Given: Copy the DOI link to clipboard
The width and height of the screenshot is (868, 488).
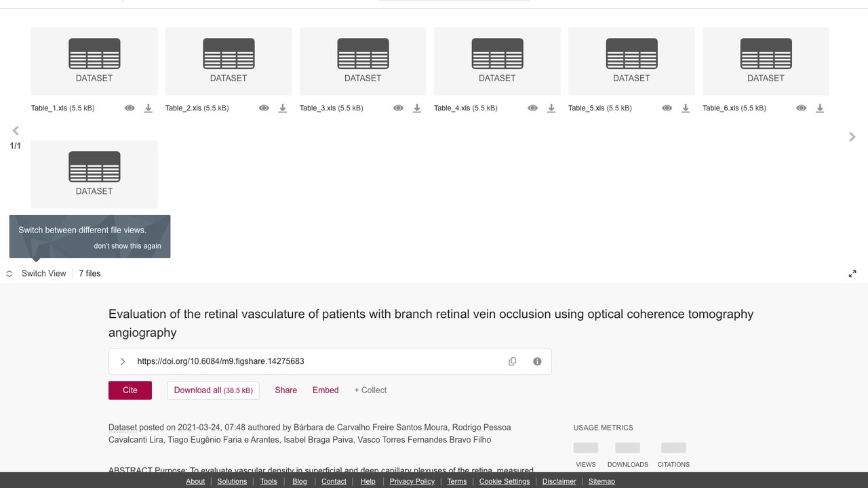Looking at the screenshot, I should click(x=513, y=361).
